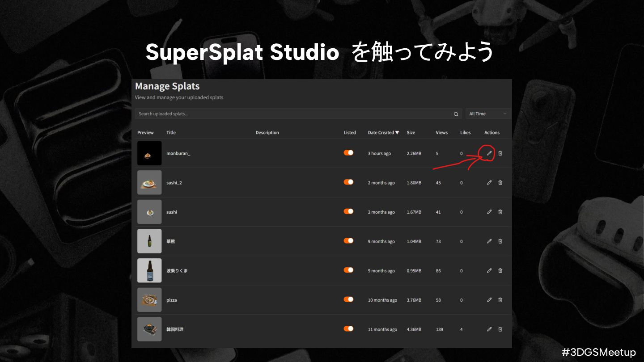The image size is (644, 362).
Task: Click the Views column header
Action: click(x=442, y=133)
